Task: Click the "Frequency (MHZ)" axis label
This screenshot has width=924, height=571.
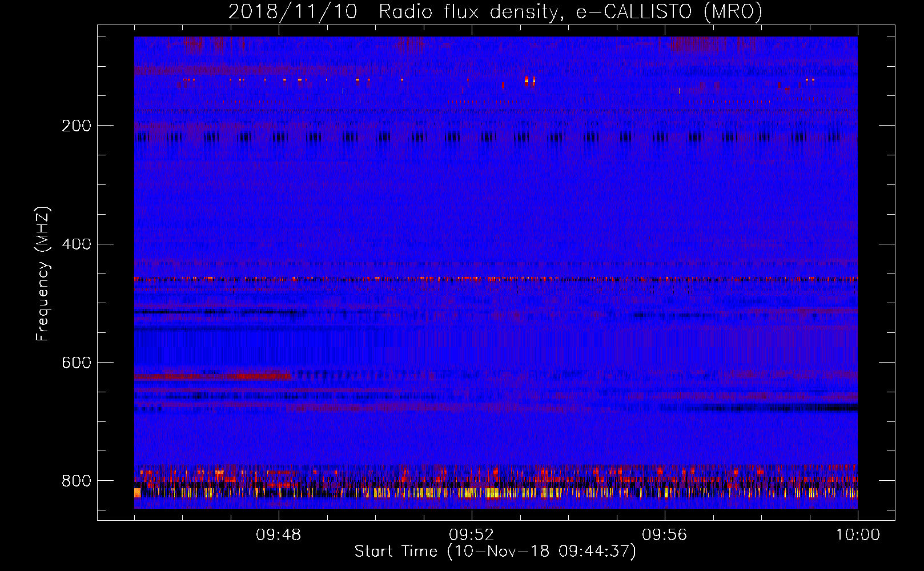Action: pyautogui.click(x=42, y=274)
